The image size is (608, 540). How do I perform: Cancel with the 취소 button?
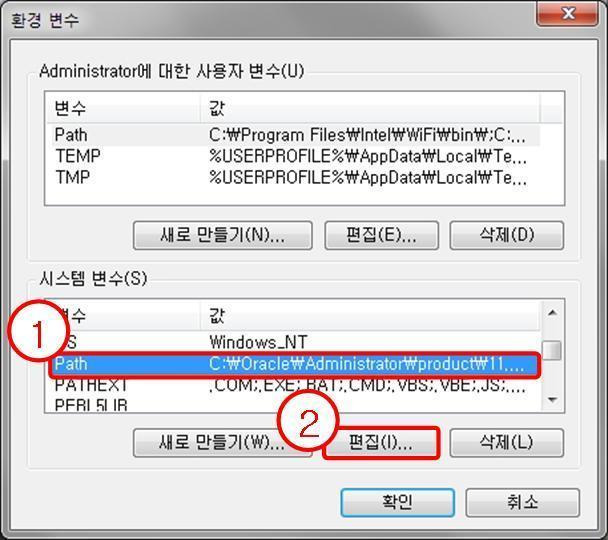pyautogui.click(x=522, y=502)
